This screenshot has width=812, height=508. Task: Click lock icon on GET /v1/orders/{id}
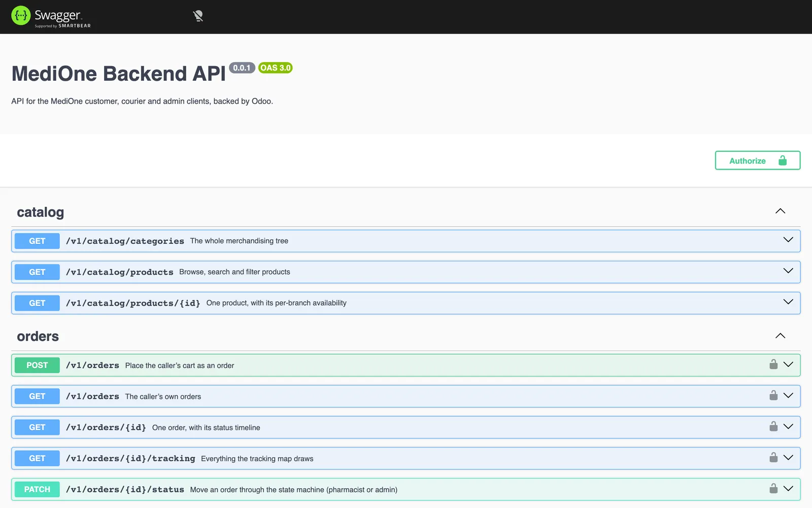tap(773, 426)
